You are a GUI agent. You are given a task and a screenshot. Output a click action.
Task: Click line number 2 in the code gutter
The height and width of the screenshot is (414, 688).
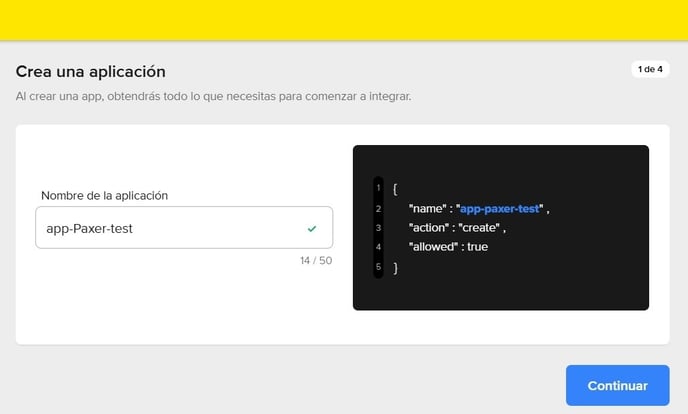coord(379,209)
